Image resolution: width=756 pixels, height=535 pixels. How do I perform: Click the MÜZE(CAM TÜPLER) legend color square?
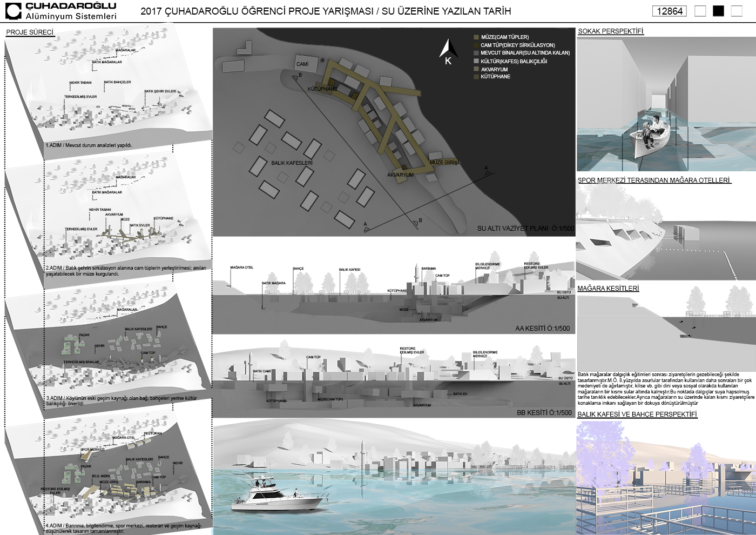[x=476, y=37]
